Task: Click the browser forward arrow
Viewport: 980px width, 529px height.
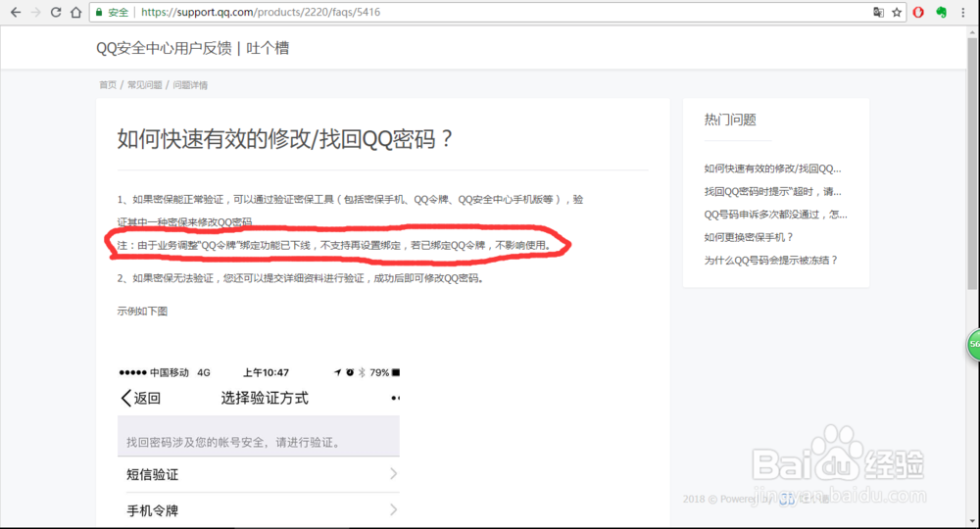Action: pos(35,12)
